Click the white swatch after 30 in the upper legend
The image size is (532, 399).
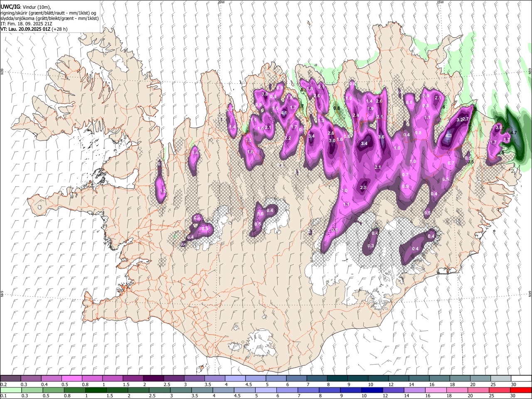[x=521, y=379]
